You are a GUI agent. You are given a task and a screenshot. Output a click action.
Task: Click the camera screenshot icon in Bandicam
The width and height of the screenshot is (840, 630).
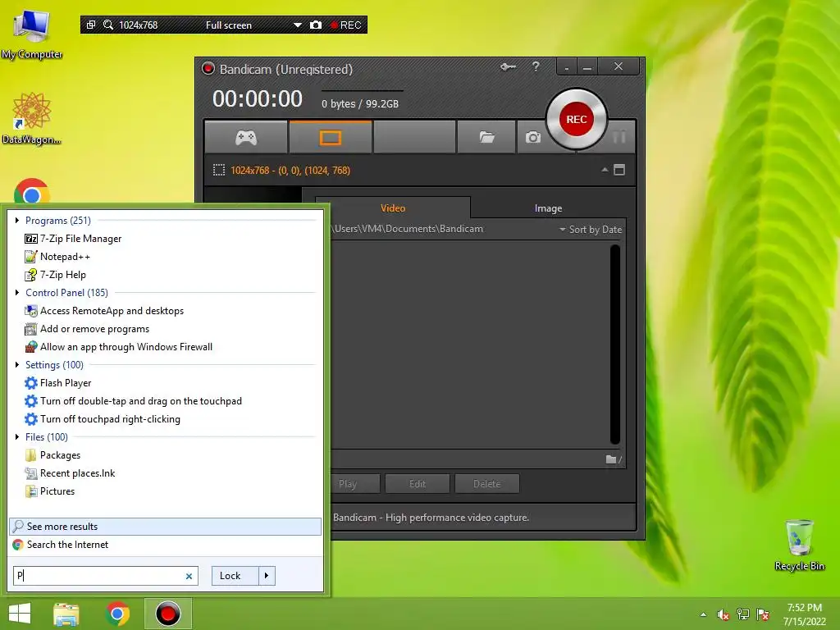(532, 138)
